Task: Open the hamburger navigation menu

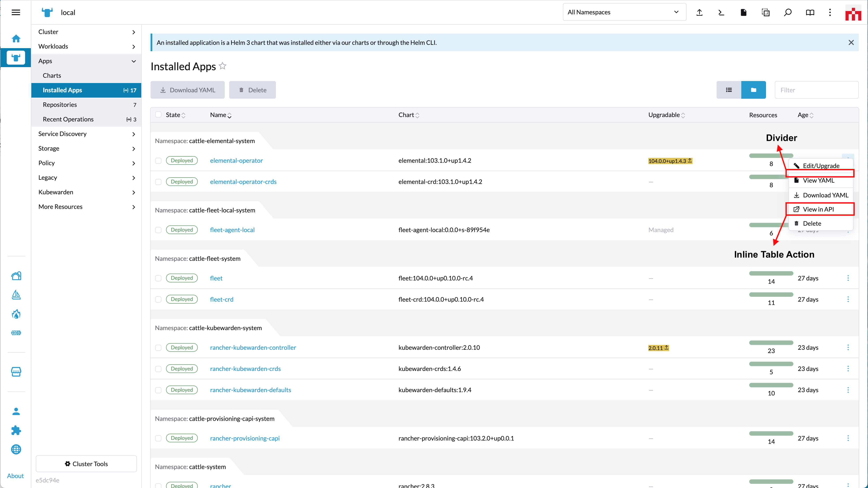Action: point(16,12)
